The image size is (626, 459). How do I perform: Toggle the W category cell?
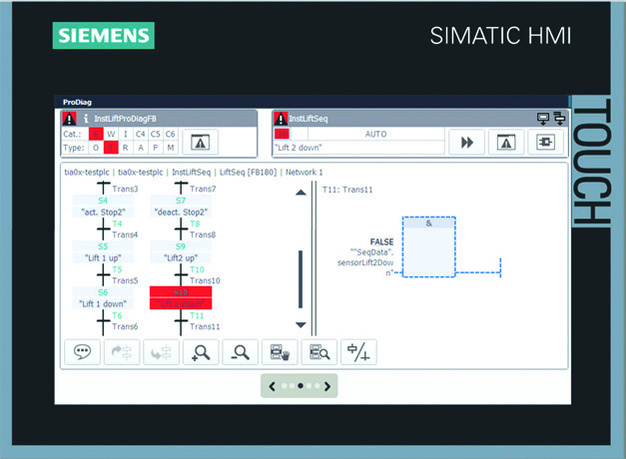111,134
